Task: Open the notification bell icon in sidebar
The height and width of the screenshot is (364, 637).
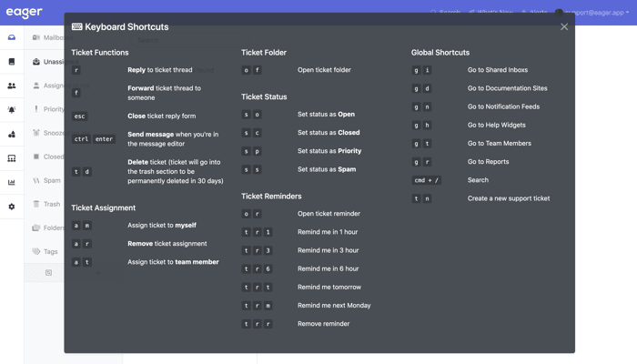Action: (12, 110)
